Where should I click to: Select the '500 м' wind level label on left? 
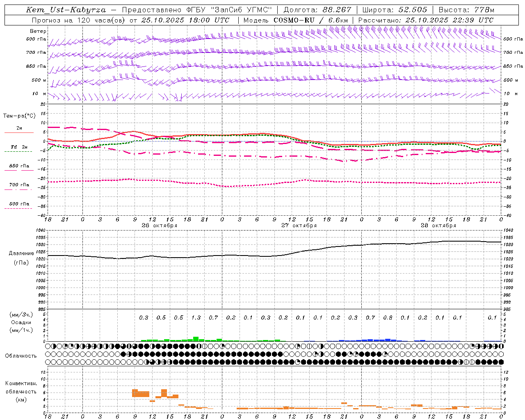(39, 80)
